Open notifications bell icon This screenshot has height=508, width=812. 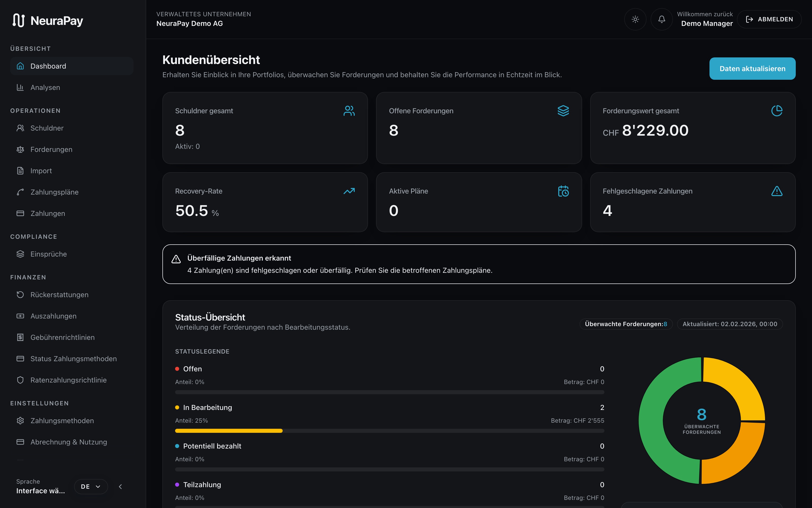[x=661, y=20]
